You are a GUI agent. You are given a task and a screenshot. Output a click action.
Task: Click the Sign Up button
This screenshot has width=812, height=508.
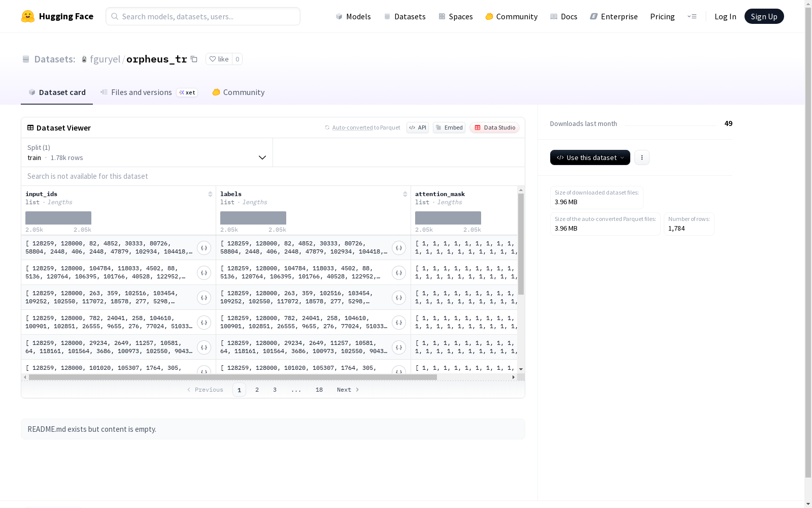764,16
